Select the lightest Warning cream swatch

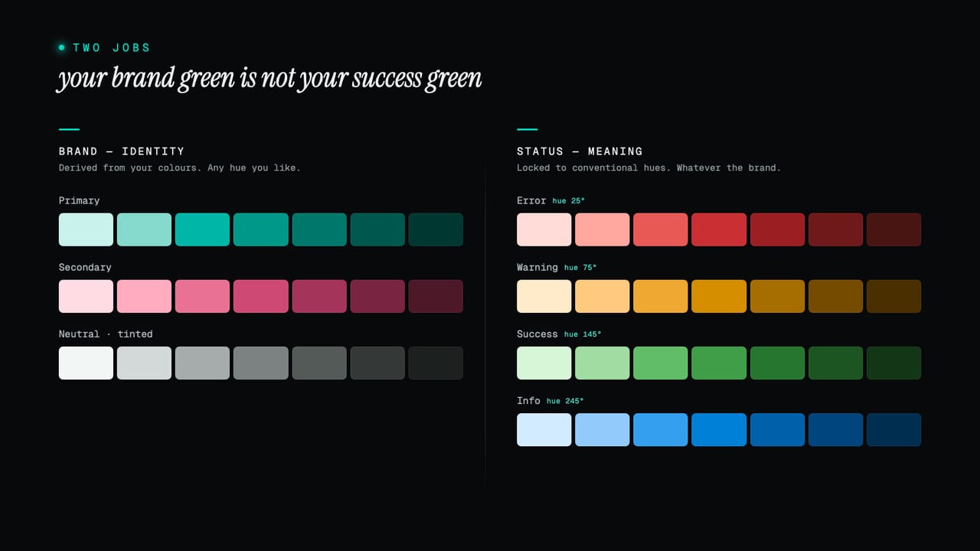point(544,296)
